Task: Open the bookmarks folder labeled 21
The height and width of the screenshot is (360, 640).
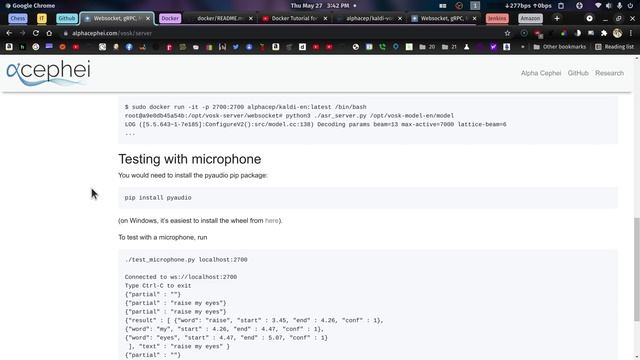Action: [x=449, y=47]
